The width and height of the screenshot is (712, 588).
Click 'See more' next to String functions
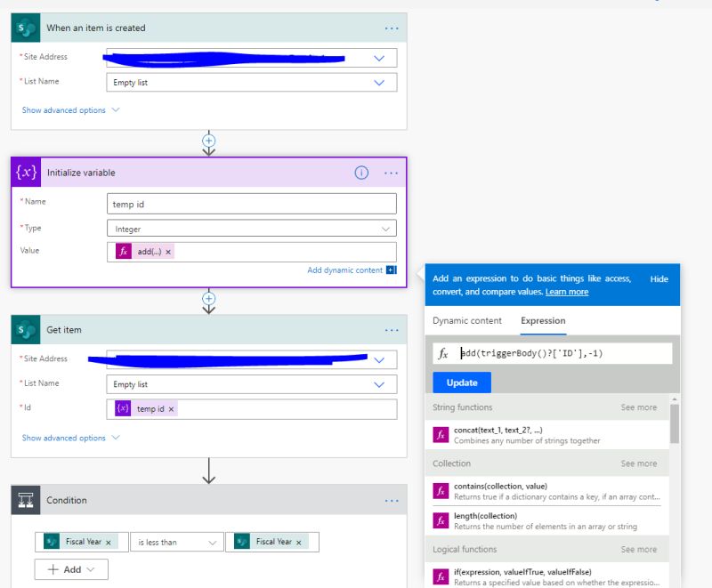point(639,405)
